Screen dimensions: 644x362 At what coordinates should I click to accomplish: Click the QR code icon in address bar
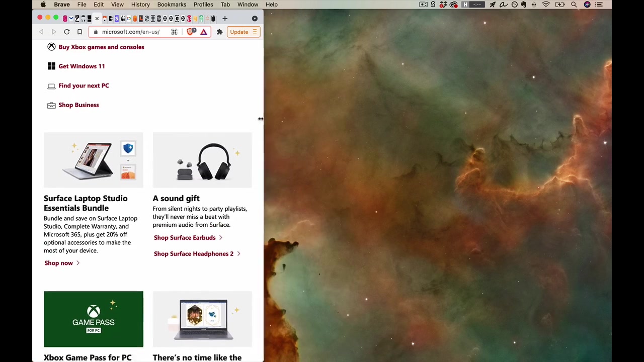coord(174,32)
